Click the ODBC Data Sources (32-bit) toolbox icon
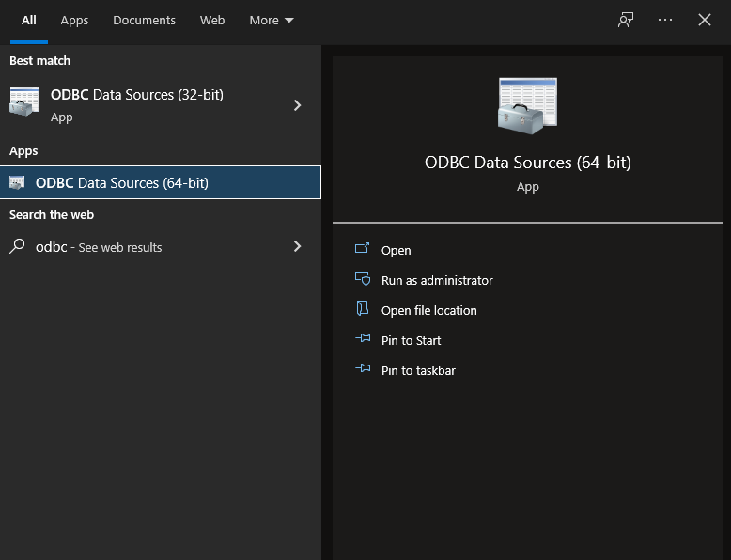This screenshot has height=560, width=731. pos(24,102)
